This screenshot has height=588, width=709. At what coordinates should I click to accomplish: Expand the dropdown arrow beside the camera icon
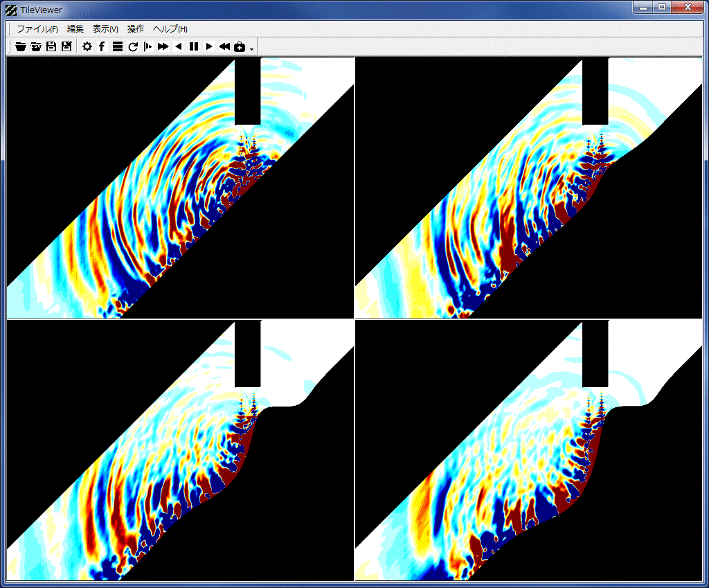(251, 48)
